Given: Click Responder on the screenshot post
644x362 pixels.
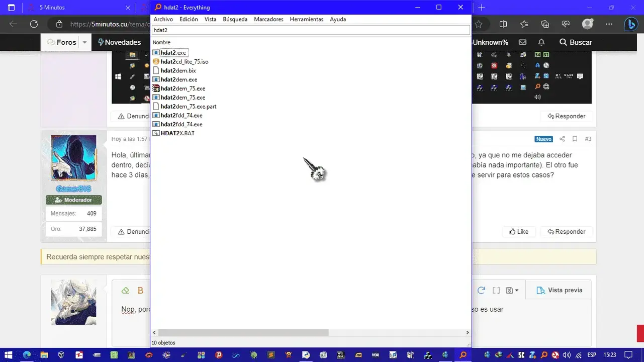Looking at the screenshot, I should (566, 116).
